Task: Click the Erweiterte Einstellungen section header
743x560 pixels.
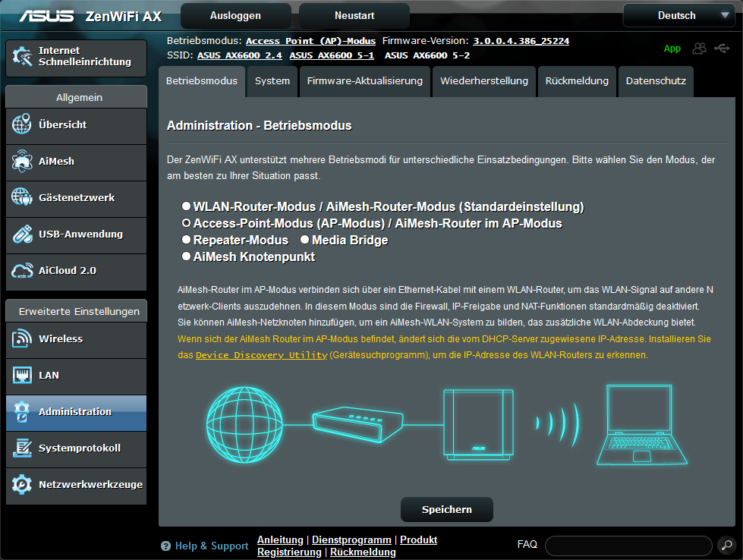Action: tap(77, 311)
